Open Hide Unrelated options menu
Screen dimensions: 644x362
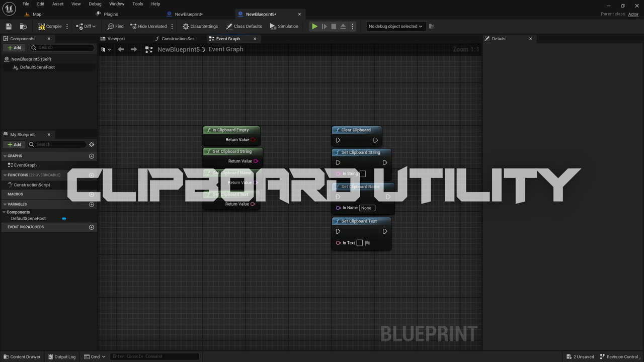172,26
